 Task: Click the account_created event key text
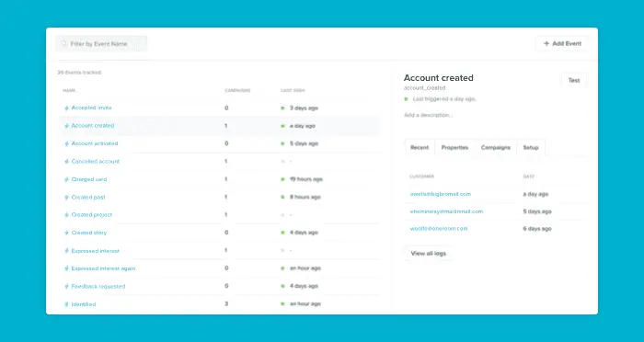pyautogui.click(x=425, y=88)
